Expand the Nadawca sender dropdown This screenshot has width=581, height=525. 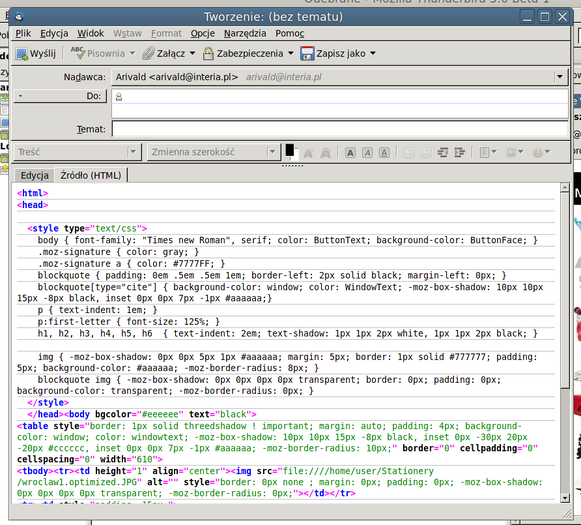coord(560,77)
